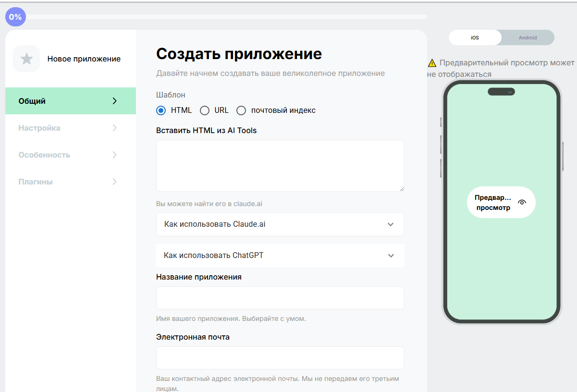The width and height of the screenshot is (577, 392).
Task: Click the chevron next to Настройка
Action: click(114, 128)
